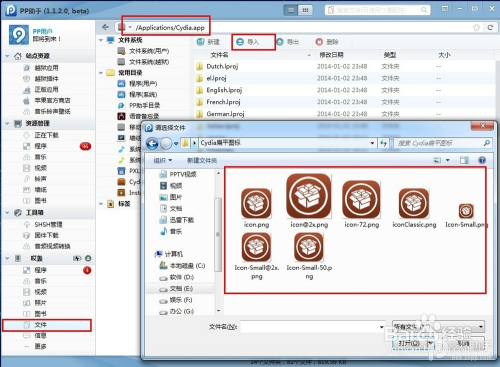
Task: Sort by the 类型 column header
Action: click(x=390, y=55)
